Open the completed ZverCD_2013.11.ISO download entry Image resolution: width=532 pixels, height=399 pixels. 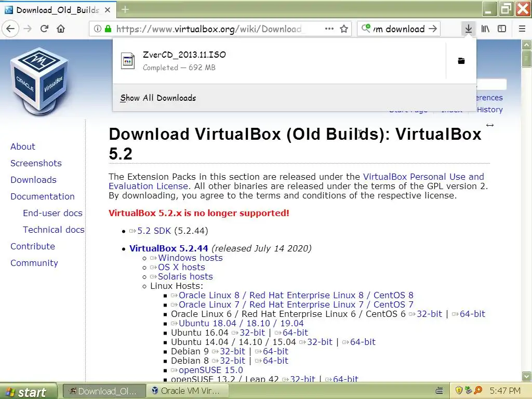[279, 61]
